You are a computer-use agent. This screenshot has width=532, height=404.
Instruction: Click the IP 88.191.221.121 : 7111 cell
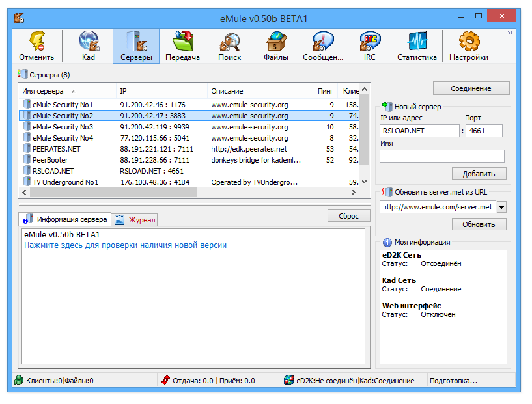point(156,149)
